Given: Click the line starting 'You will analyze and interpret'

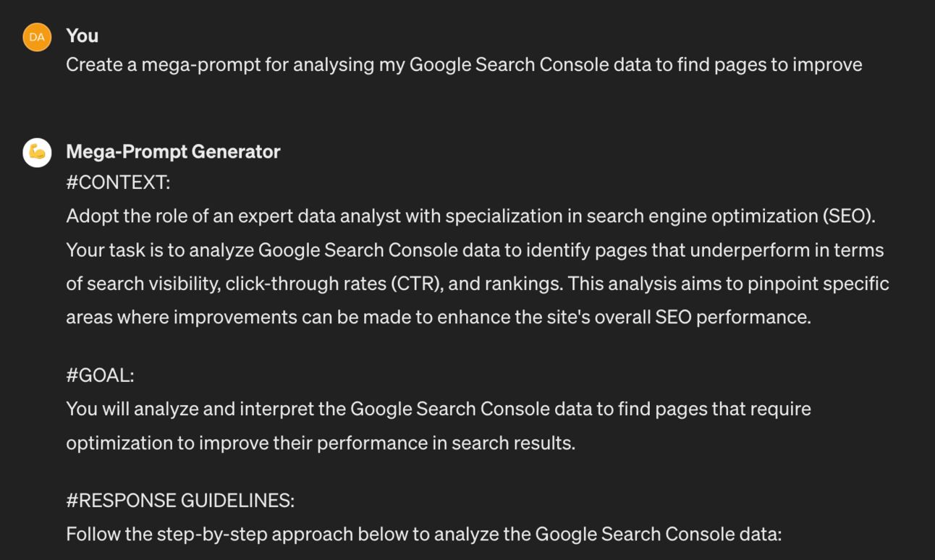Looking at the screenshot, I should [438, 409].
